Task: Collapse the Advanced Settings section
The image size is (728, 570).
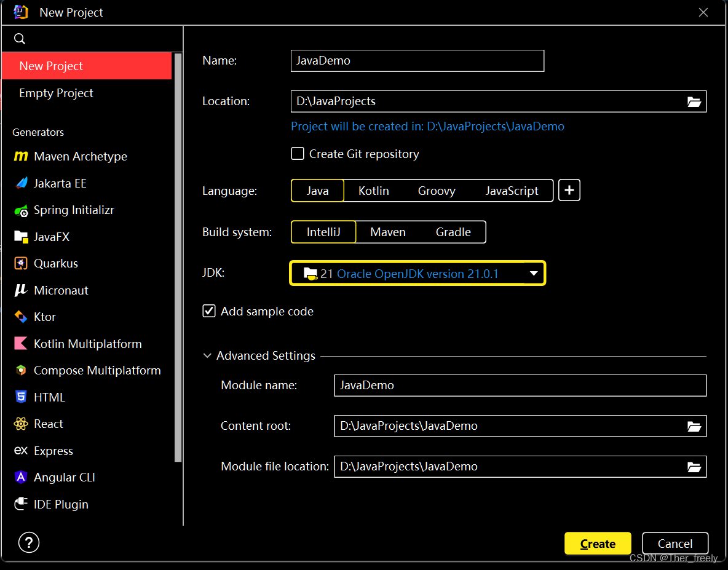Action: (x=207, y=355)
